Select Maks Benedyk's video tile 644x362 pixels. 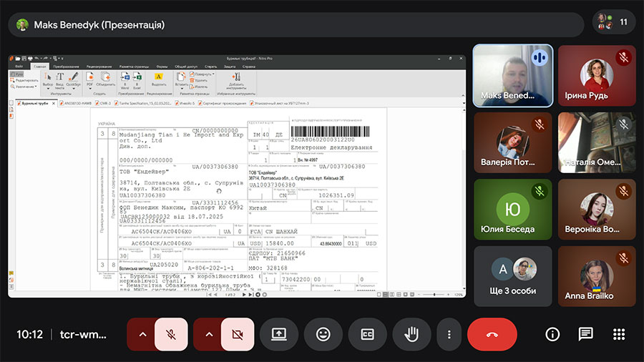tap(512, 75)
